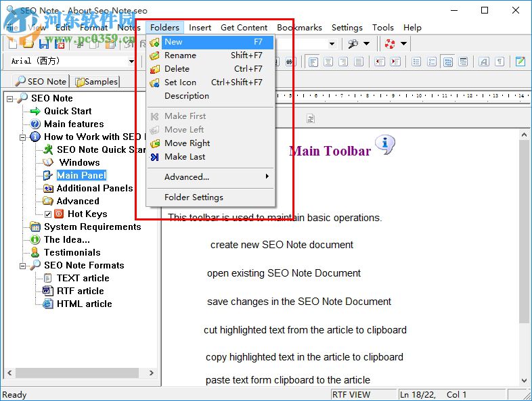The image size is (532, 401).
Task: Collapse the SEO Note Formats node
Action: pyautogui.click(x=23, y=266)
